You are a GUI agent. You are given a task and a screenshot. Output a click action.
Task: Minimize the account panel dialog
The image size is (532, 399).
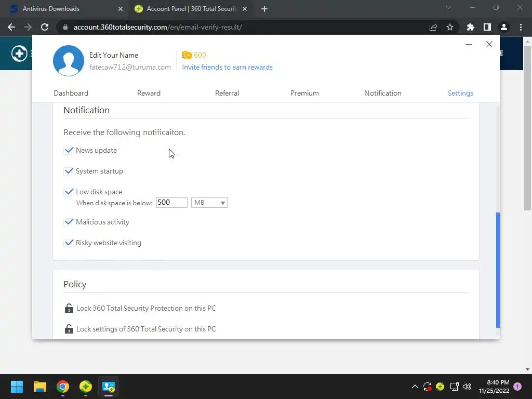(x=469, y=44)
